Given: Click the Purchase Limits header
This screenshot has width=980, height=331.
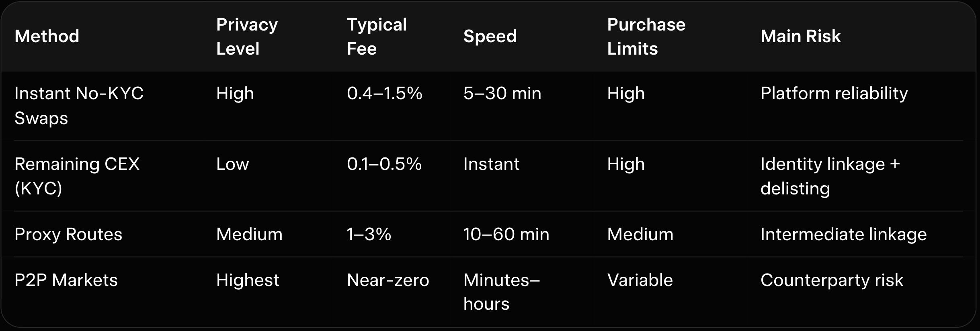Looking at the screenshot, I should click(x=646, y=37).
